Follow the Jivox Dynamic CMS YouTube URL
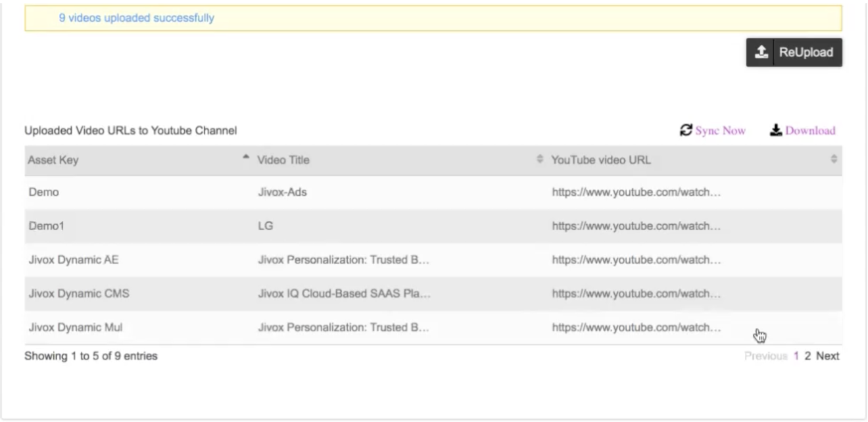Image resolution: width=868 pixels, height=422 pixels. (x=637, y=293)
